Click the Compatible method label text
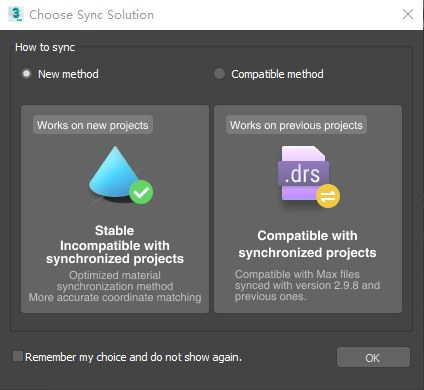Screen dimensions: 424x390 point(277,74)
